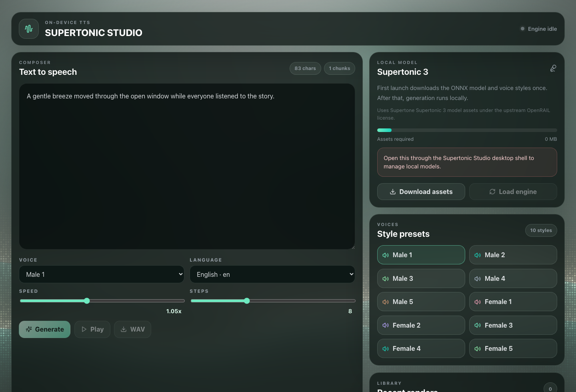Viewport: 576px width, 392px height.
Task: Click the Text to speech heading
Action: pyautogui.click(x=48, y=72)
